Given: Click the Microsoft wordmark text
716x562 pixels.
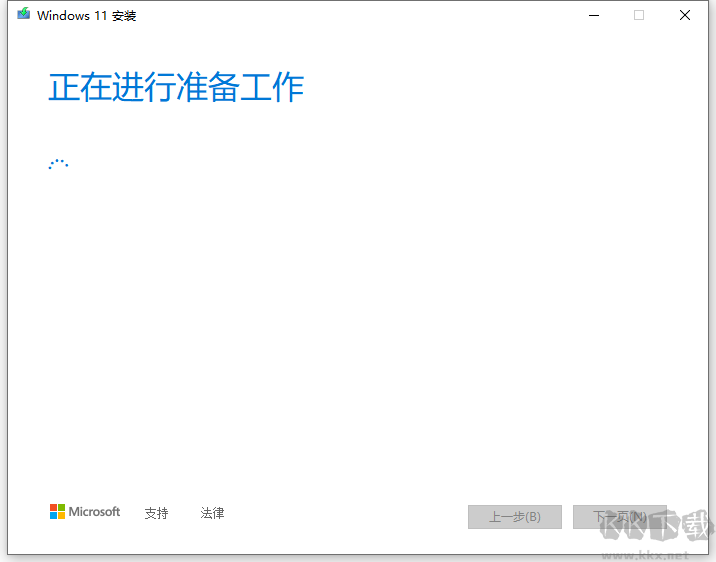Looking at the screenshot, I should 94,512.
